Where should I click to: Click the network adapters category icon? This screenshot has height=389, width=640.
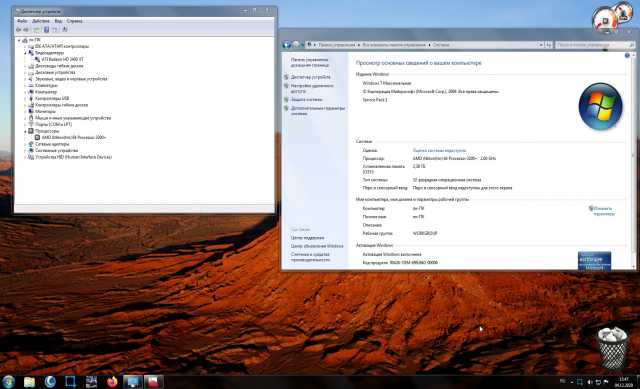pos(31,144)
